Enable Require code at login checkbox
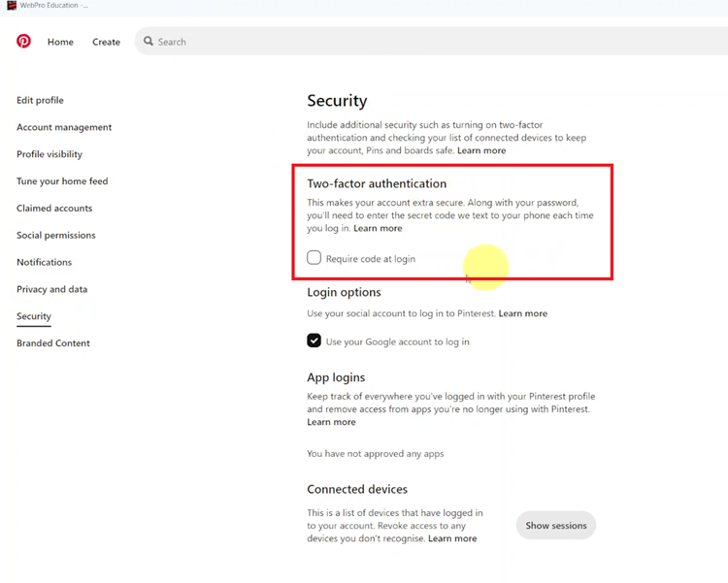The height and width of the screenshot is (583, 728). pos(314,258)
